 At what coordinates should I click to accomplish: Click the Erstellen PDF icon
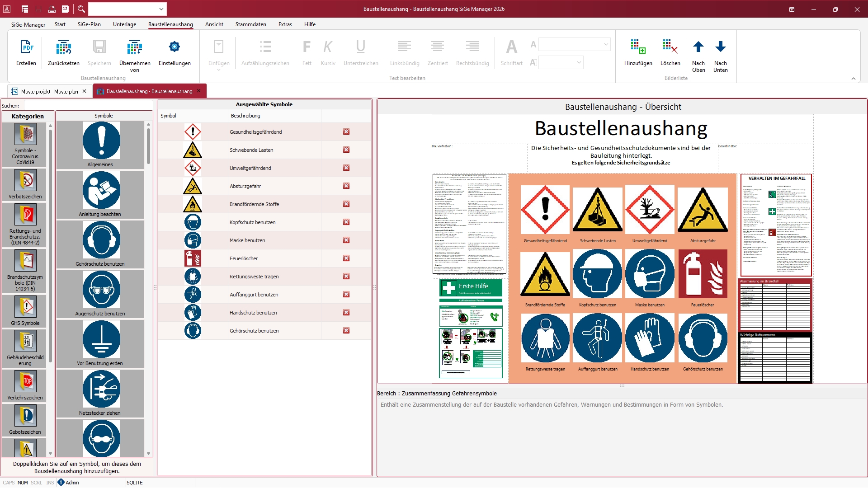click(26, 47)
